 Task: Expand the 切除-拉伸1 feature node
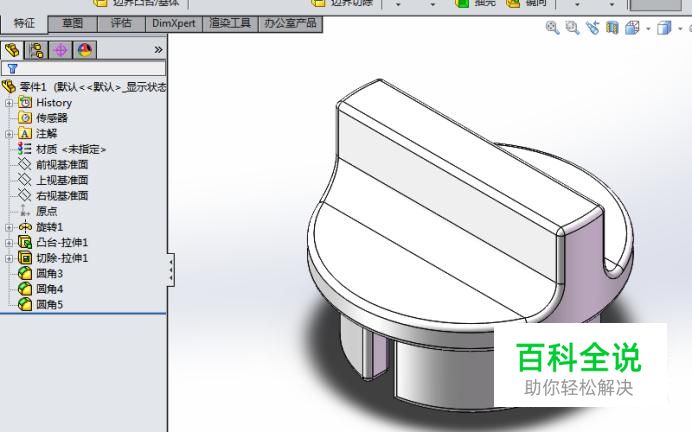coord(9,258)
